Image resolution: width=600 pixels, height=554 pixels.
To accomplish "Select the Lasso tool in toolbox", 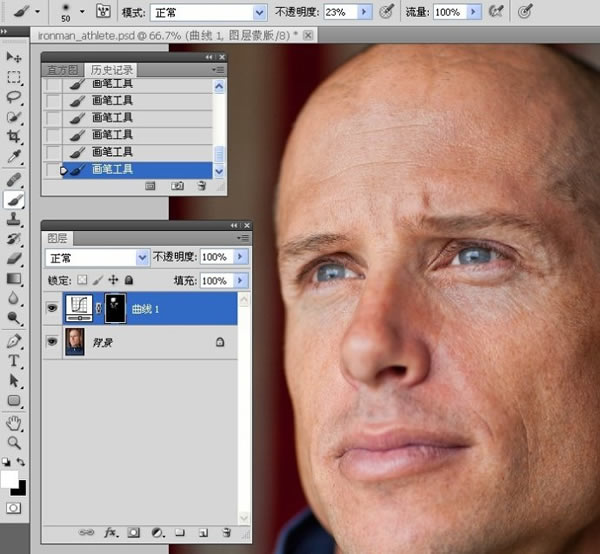I will coord(14,96).
